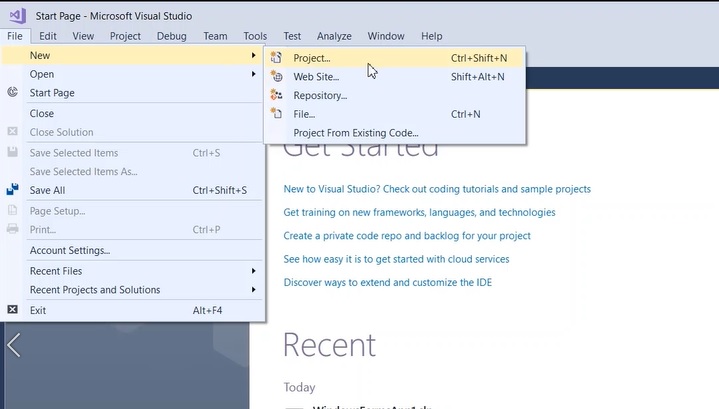Click the Print printer icon
Image resolution: width=719 pixels, height=409 pixels.
[x=12, y=229]
